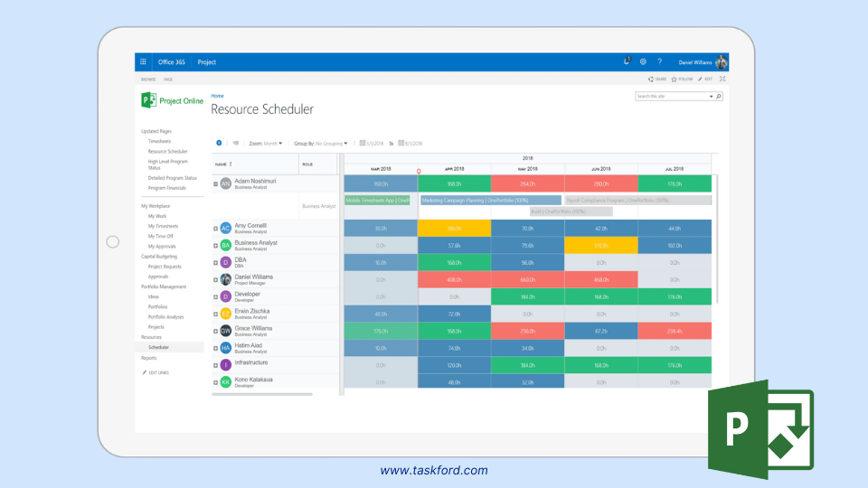Switch to the Browse ribbon tab
The width and height of the screenshot is (868, 488).
[147, 80]
